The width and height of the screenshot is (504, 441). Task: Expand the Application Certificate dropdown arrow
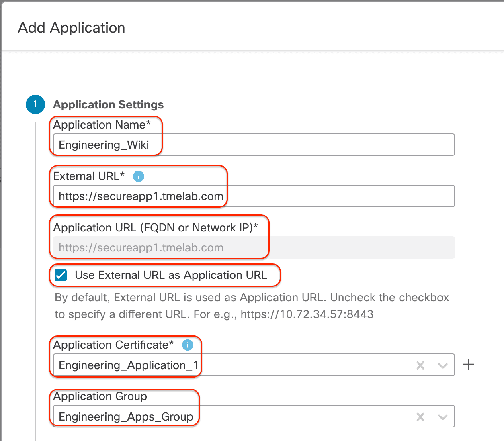click(443, 365)
